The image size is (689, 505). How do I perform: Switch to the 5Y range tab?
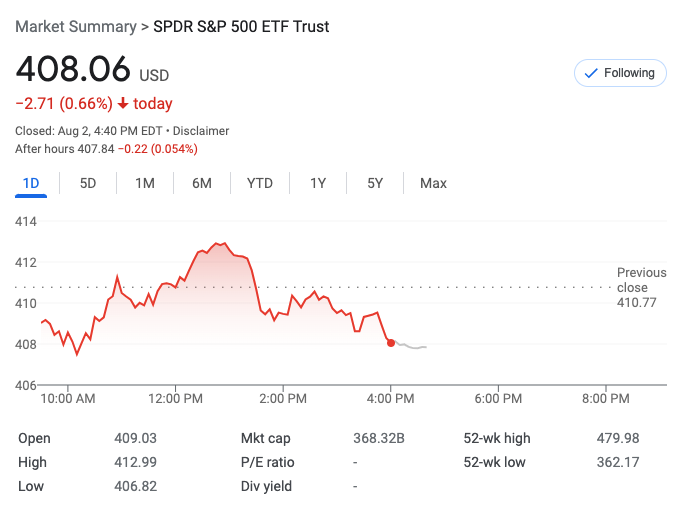[x=375, y=183]
